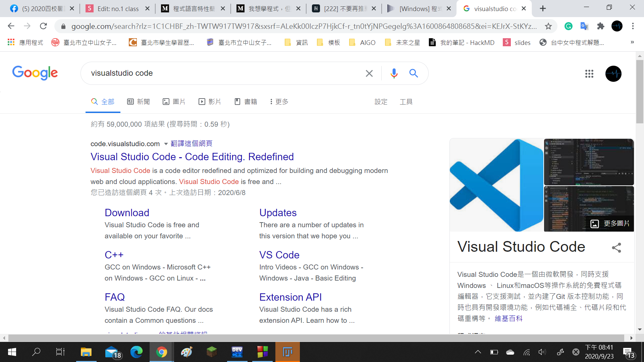Click the Grammarly extension icon

568,26
